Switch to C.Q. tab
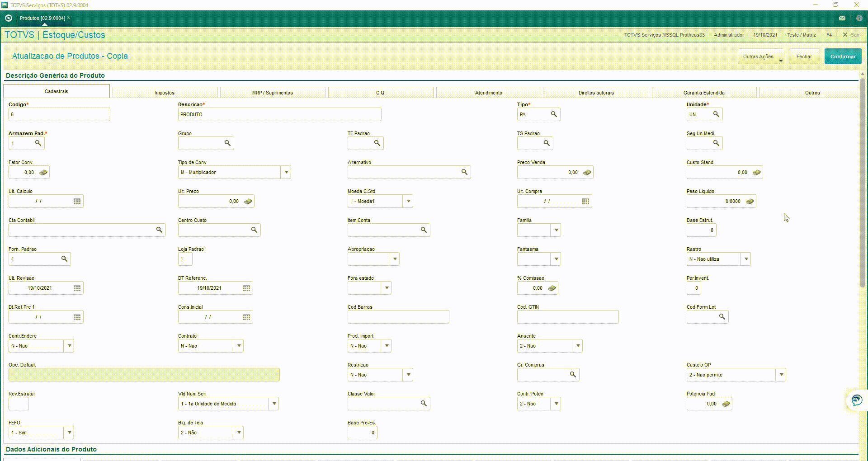Screen dimensions: 868x461 (x=381, y=93)
